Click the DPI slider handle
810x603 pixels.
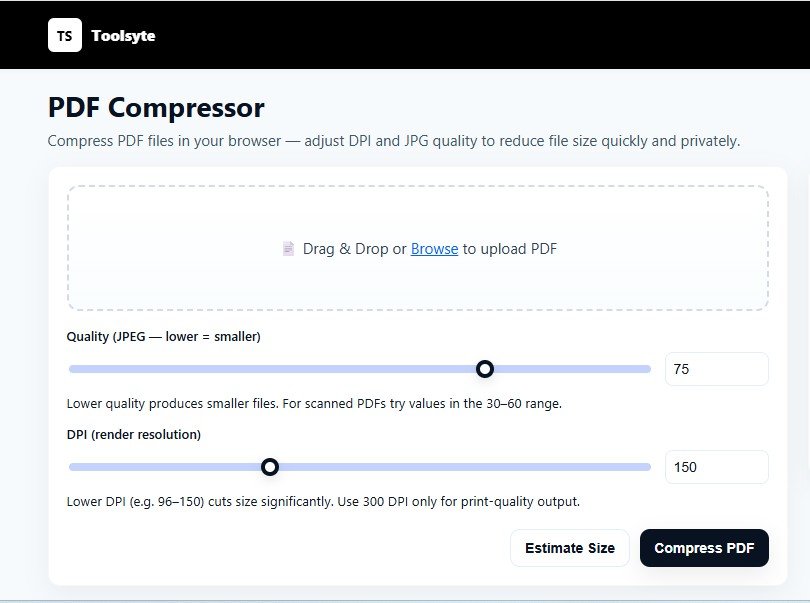pos(269,466)
